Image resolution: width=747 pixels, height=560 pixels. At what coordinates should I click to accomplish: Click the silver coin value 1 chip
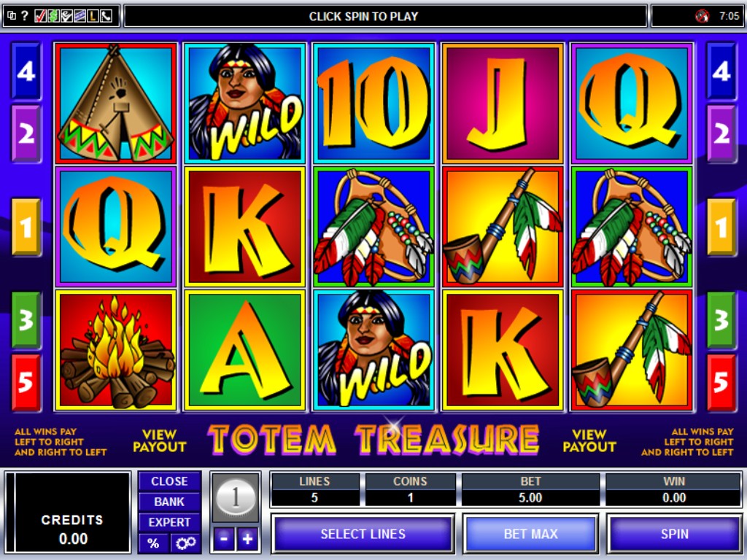(236, 497)
